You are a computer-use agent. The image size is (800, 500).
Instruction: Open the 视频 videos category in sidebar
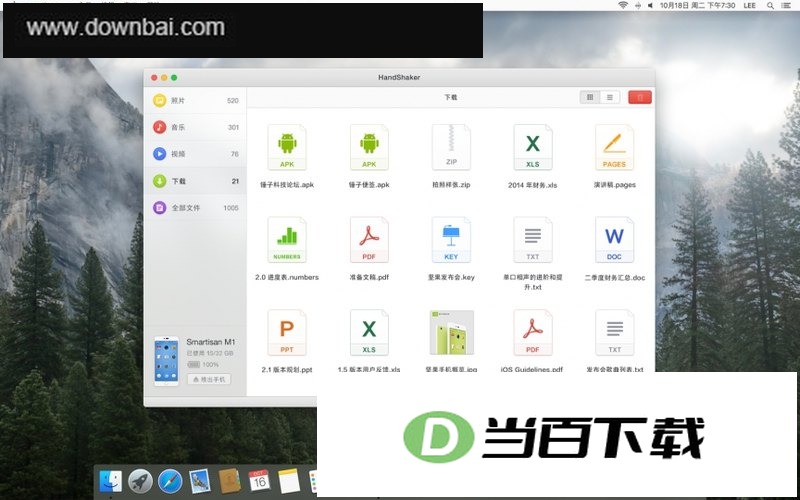tap(195, 154)
